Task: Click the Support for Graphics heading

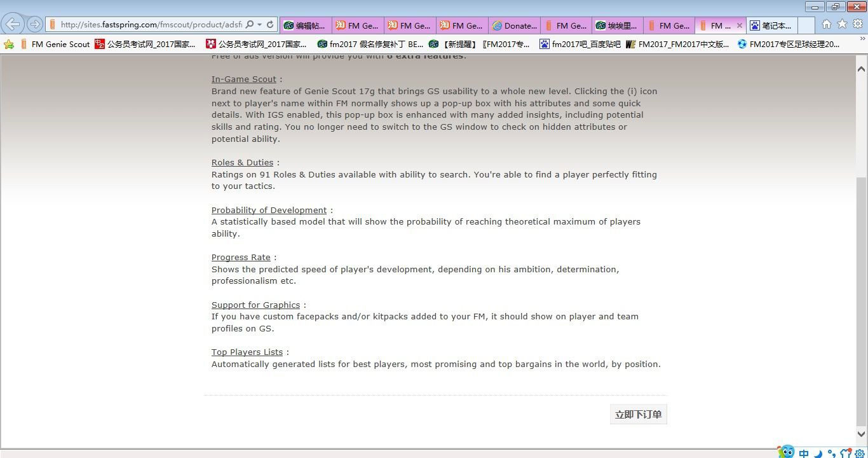Action: point(255,305)
